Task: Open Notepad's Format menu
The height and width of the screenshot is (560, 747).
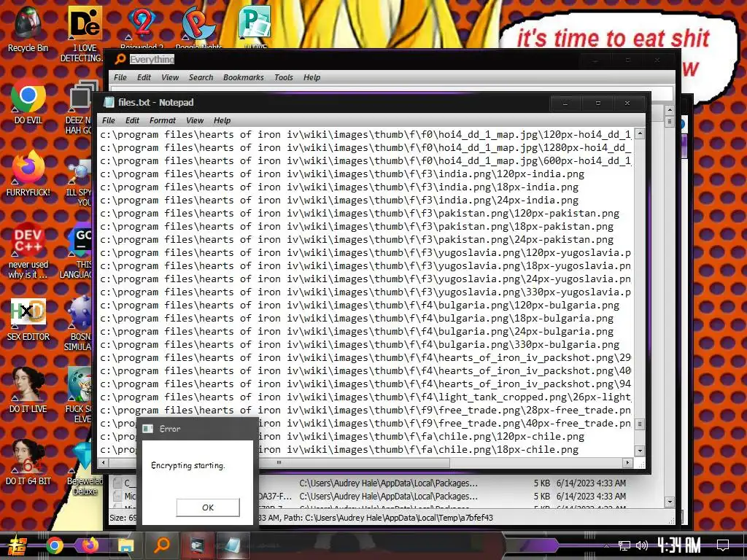Action: point(163,120)
